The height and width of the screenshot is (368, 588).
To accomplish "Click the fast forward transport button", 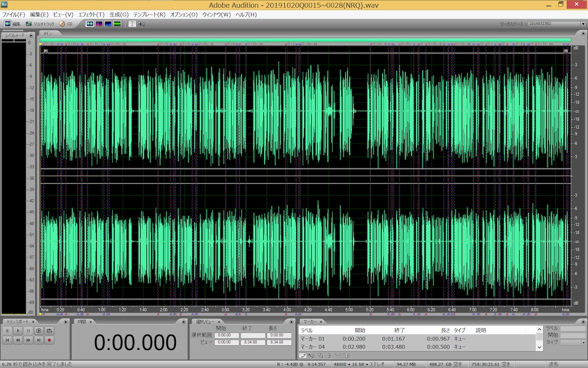I will 28,340.
